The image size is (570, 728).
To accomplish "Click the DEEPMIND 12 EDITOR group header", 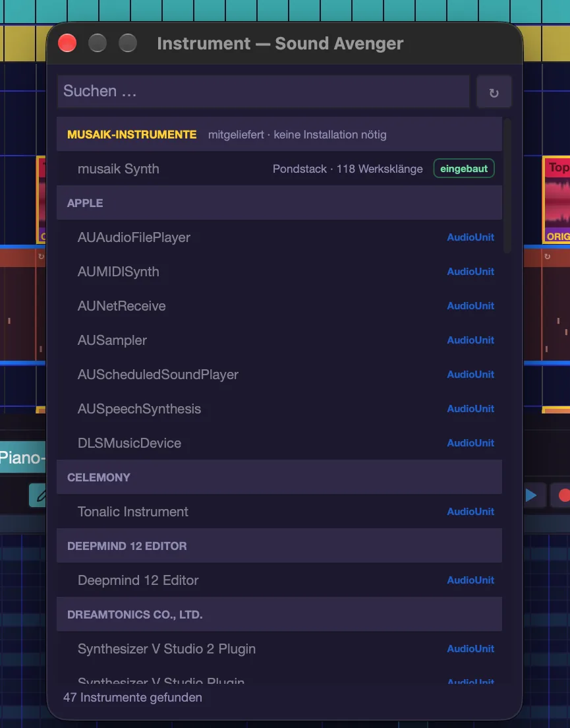I will [279, 546].
